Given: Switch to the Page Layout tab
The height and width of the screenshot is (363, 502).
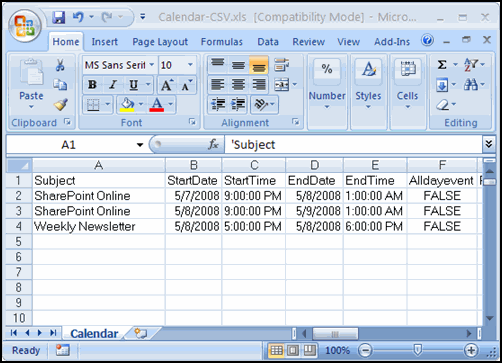Looking at the screenshot, I should click(x=160, y=42).
